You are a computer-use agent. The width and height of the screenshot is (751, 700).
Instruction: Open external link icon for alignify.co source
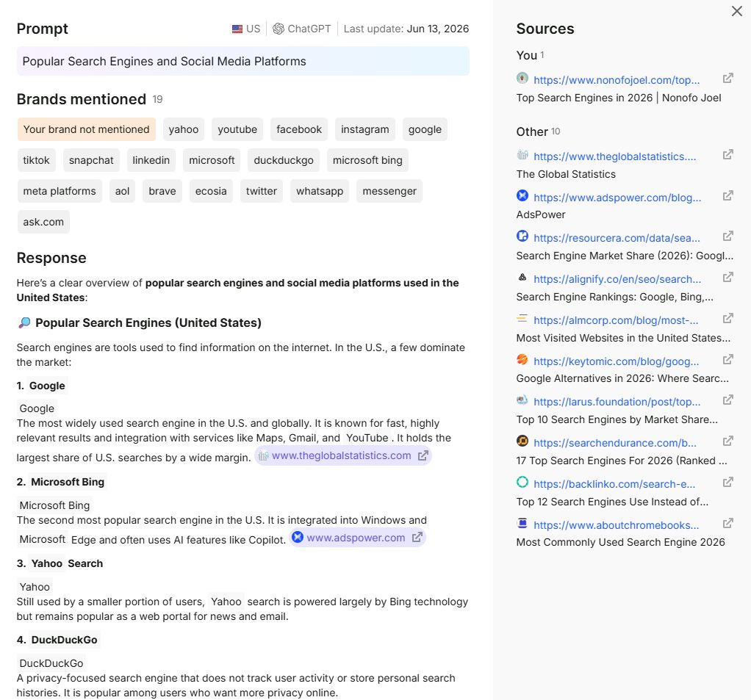728,277
